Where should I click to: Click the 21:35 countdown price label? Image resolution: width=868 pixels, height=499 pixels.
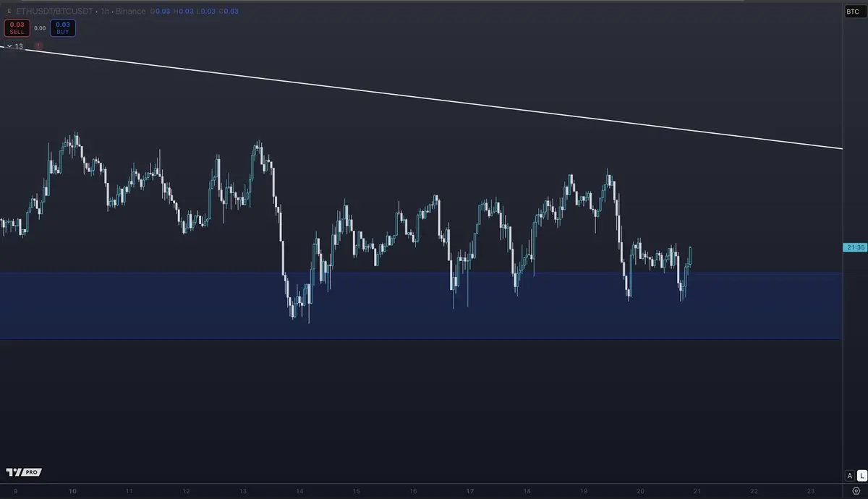point(854,247)
